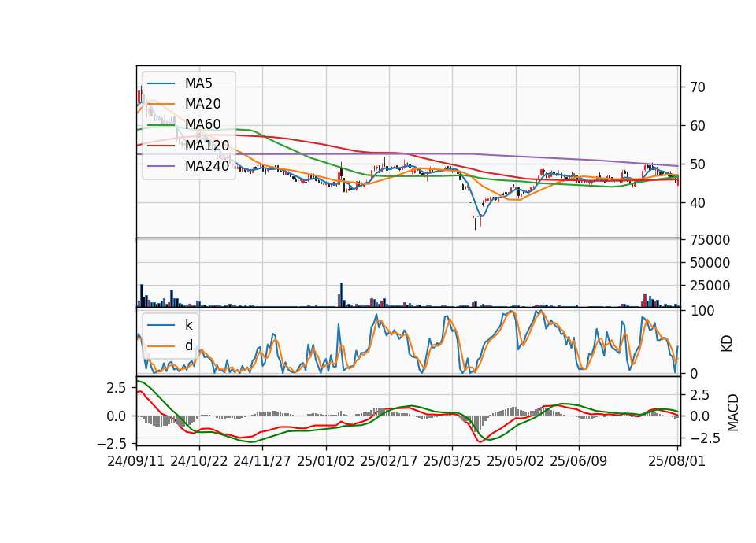This screenshot has height=543, width=756.
Task: Click the blue MA5 legend line sample
Action: click(161, 84)
